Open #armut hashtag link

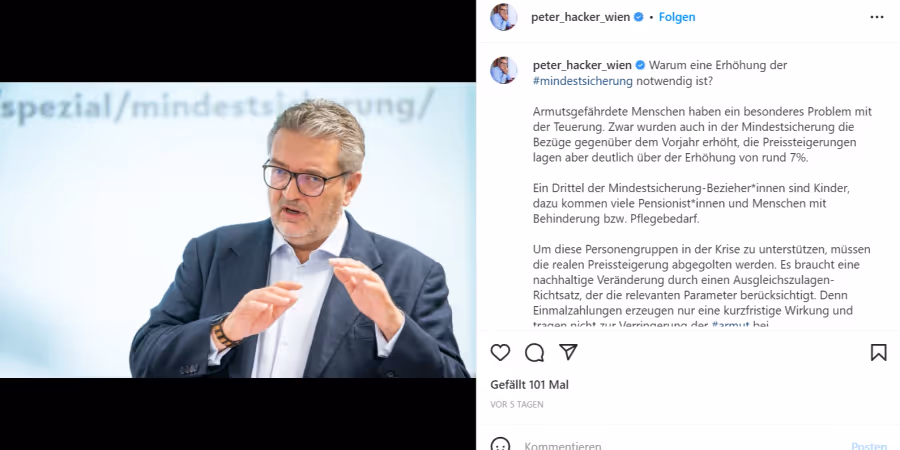(730, 325)
